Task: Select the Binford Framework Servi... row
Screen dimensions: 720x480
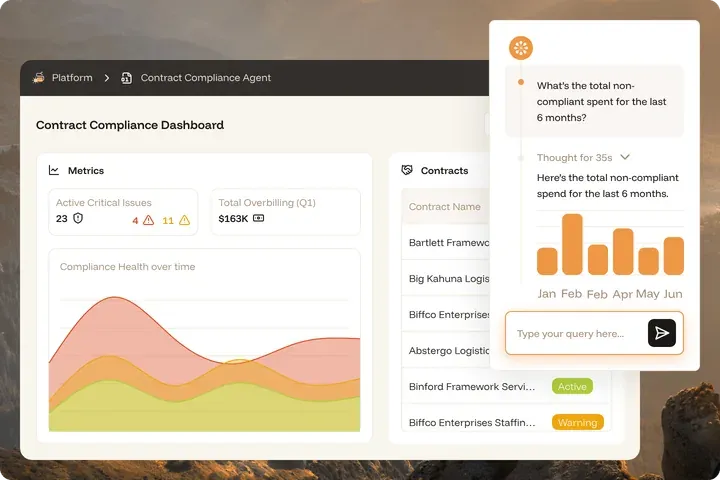Action: coord(506,386)
